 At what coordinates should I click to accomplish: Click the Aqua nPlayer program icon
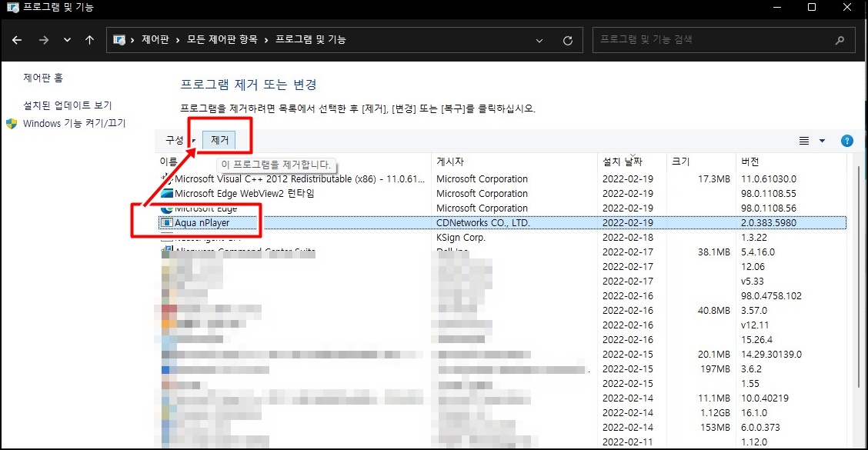pyautogui.click(x=167, y=222)
